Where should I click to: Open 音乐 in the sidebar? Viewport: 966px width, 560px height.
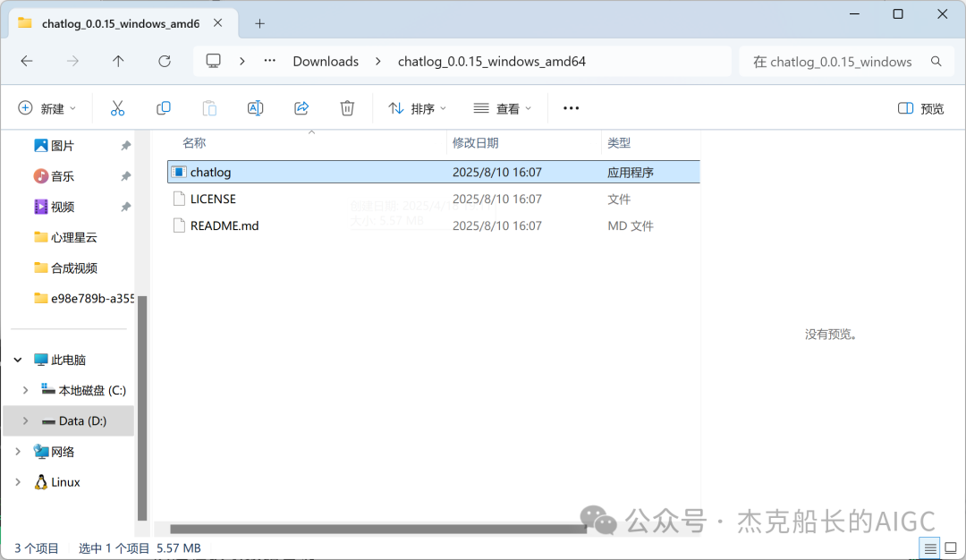point(63,176)
